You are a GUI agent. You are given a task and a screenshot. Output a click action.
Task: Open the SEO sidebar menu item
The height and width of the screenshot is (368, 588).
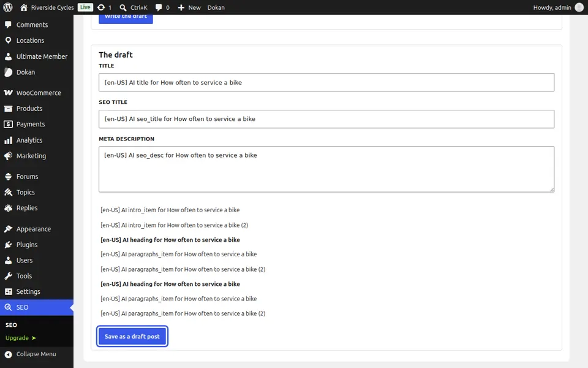[37, 307]
